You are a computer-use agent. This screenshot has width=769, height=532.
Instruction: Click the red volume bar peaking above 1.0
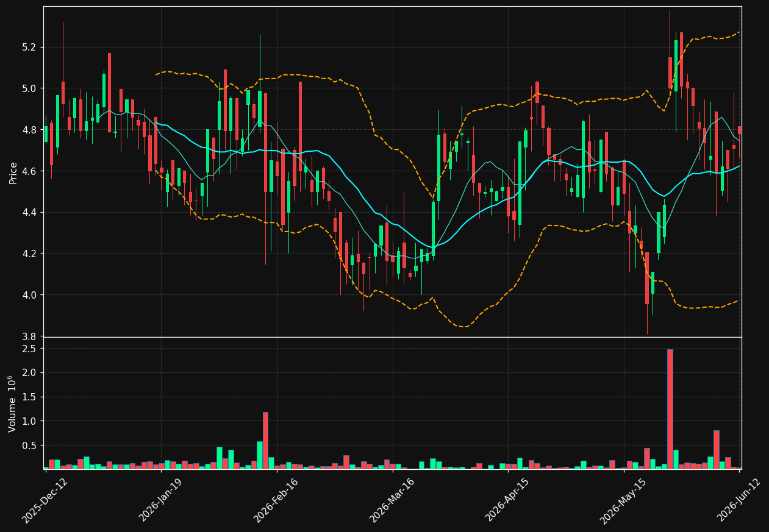click(x=265, y=441)
